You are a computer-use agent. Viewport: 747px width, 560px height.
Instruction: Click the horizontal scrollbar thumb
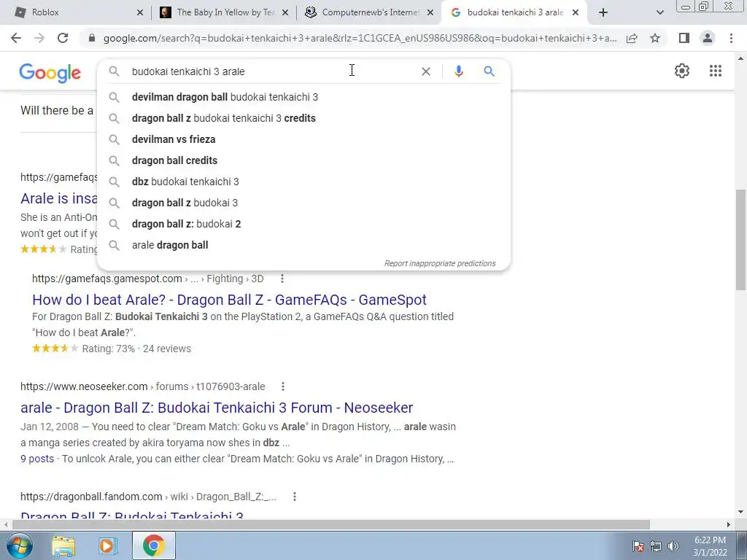click(331, 525)
